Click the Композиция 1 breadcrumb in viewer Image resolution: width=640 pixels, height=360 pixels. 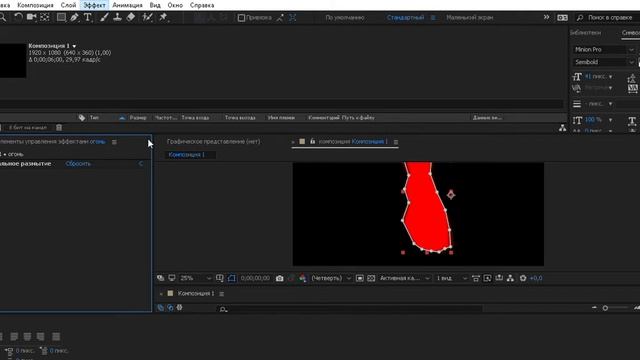click(x=187, y=155)
